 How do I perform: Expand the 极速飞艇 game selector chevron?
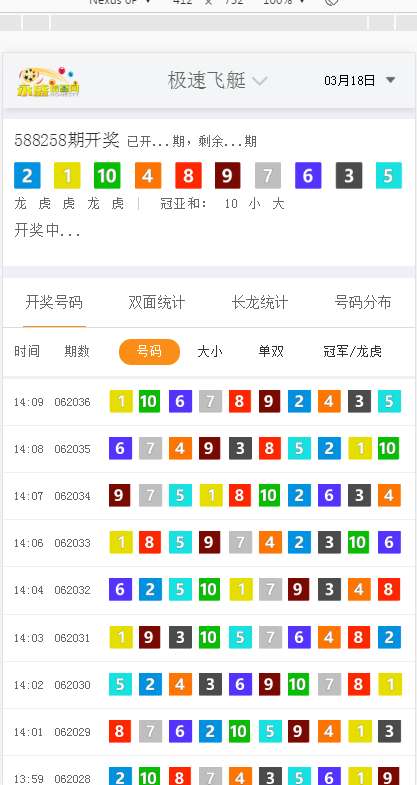259,81
